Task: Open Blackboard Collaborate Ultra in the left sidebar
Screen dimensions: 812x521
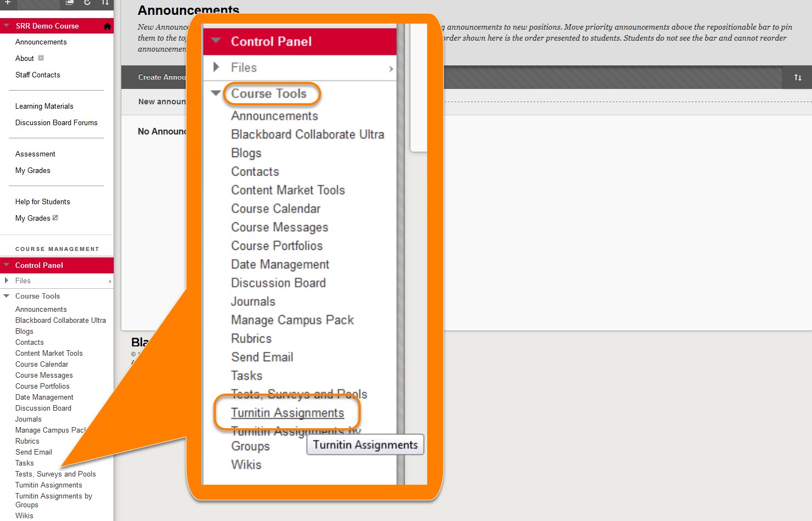Action: pos(60,321)
